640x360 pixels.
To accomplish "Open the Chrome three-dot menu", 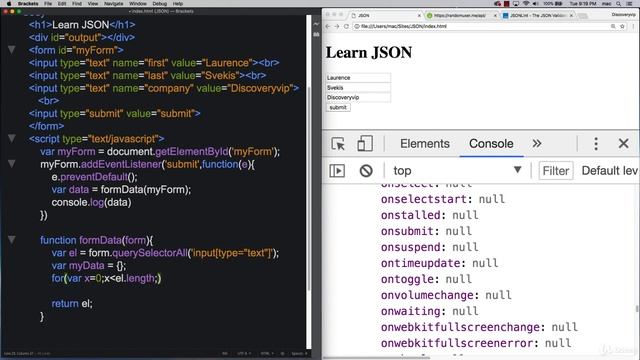I will pyautogui.click(x=633, y=26).
